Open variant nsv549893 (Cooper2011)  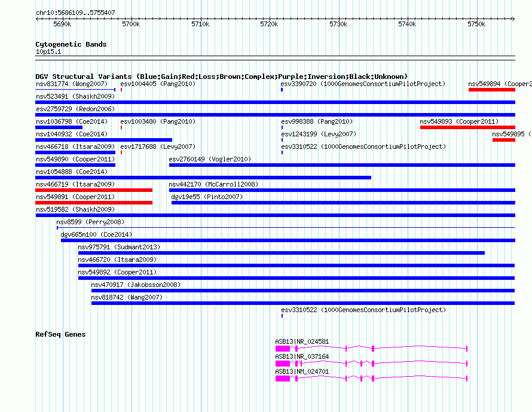(x=459, y=121)
